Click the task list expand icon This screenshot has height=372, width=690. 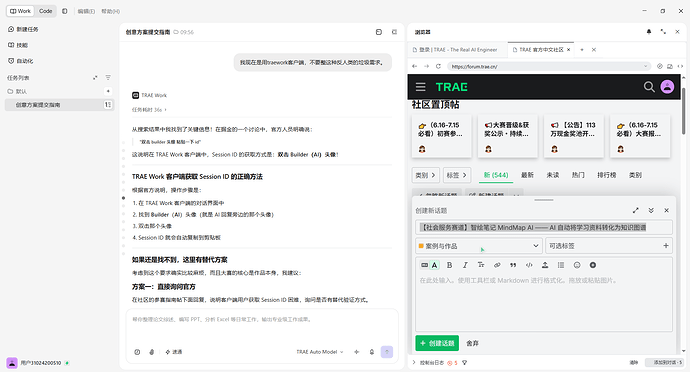coord(95,77)
